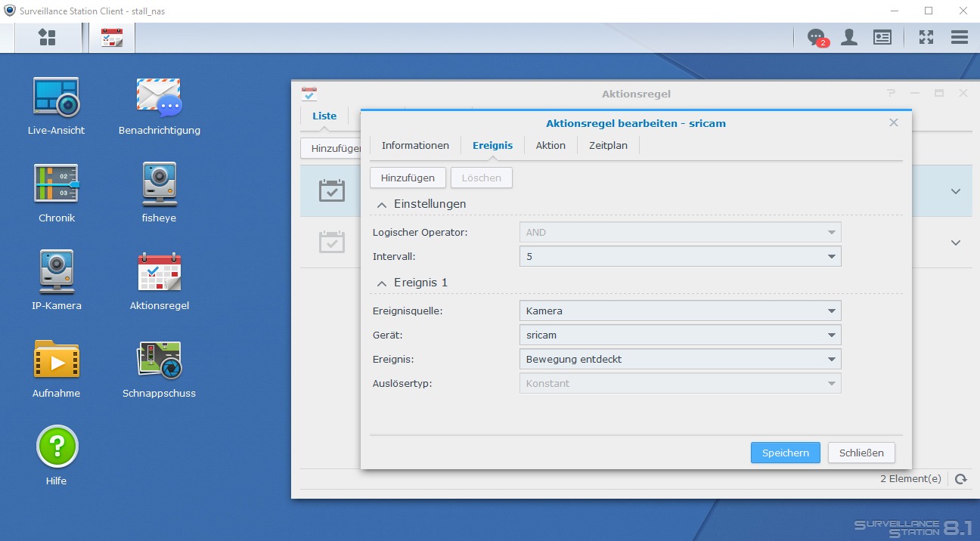Click Hinzufügen in the Aktionsregel list window
The height and width of the screenshot is (541, 980).
(331, 149)
